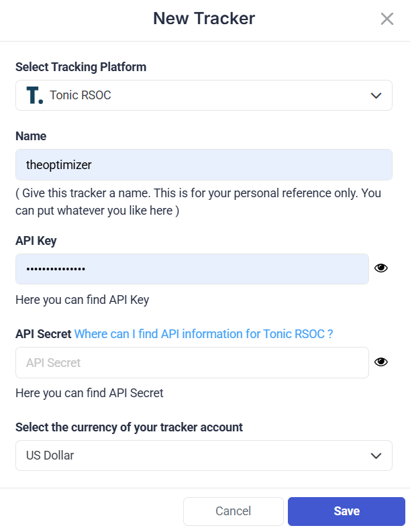
Task: Click the empty API Secret input
Action: pos(192,363)
